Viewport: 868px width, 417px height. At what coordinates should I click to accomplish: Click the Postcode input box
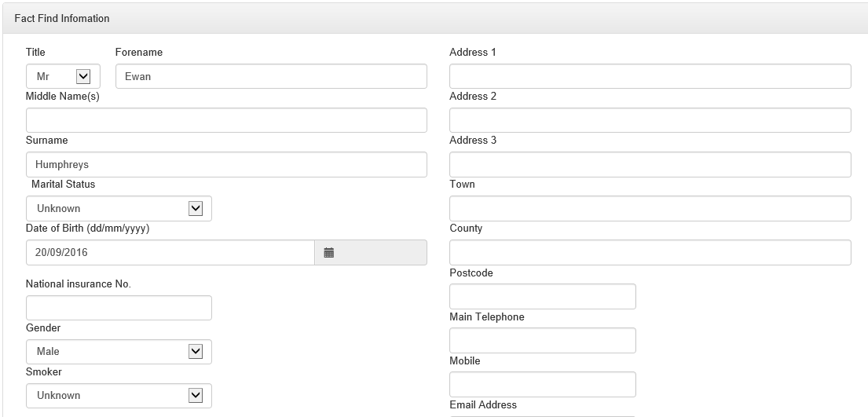tap(542, 297)
